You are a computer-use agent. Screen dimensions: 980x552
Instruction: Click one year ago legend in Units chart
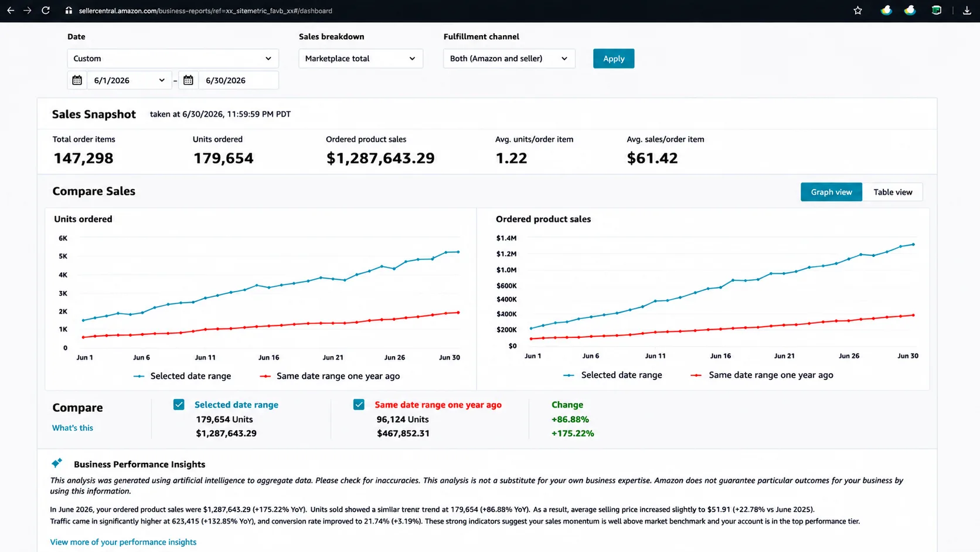pos(330,376)
